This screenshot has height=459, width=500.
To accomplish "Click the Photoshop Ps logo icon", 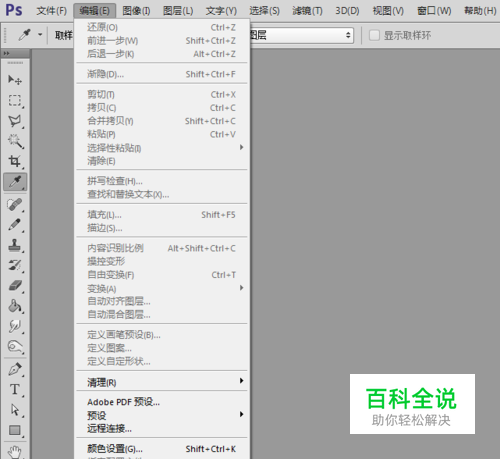I will pos(14,11).
